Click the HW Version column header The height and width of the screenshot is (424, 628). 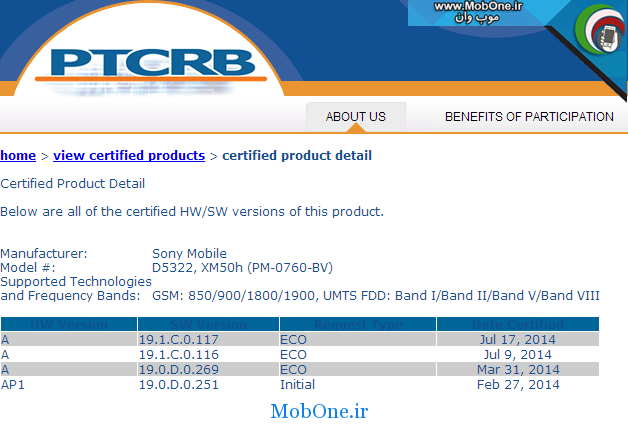(x=68, y=325)
